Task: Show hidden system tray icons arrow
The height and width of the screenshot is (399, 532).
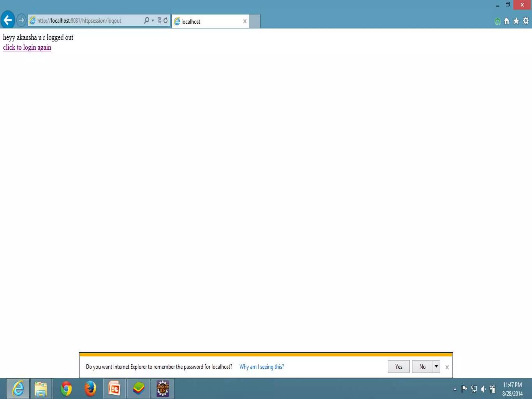Action: pos(455,389)
